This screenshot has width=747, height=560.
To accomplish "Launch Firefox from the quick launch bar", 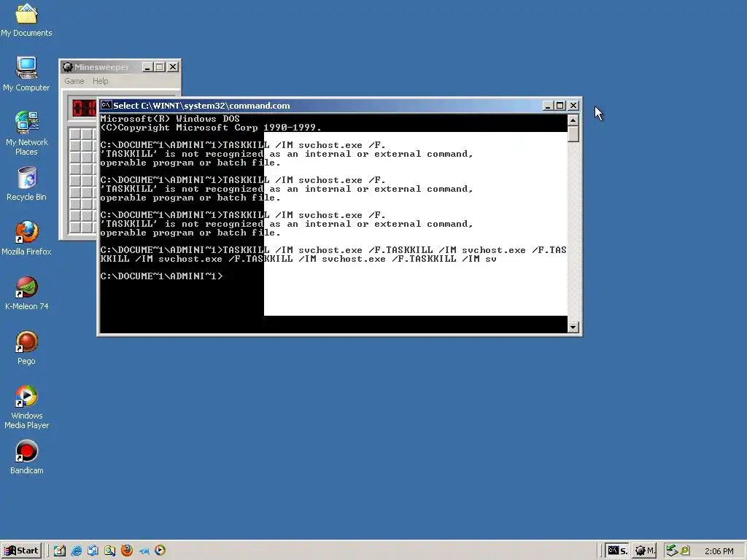I will click(x=127, y=551).
